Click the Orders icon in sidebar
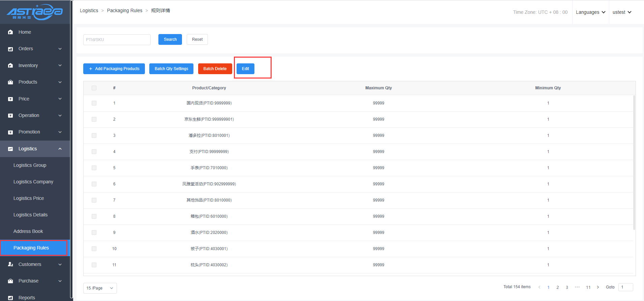 pyautogui.click(x=10, y=49)
